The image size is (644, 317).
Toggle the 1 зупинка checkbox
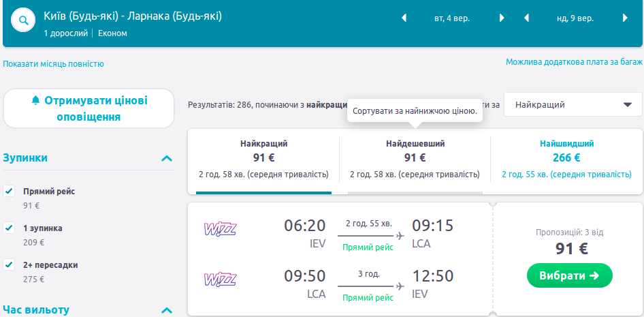pos(9,228)
